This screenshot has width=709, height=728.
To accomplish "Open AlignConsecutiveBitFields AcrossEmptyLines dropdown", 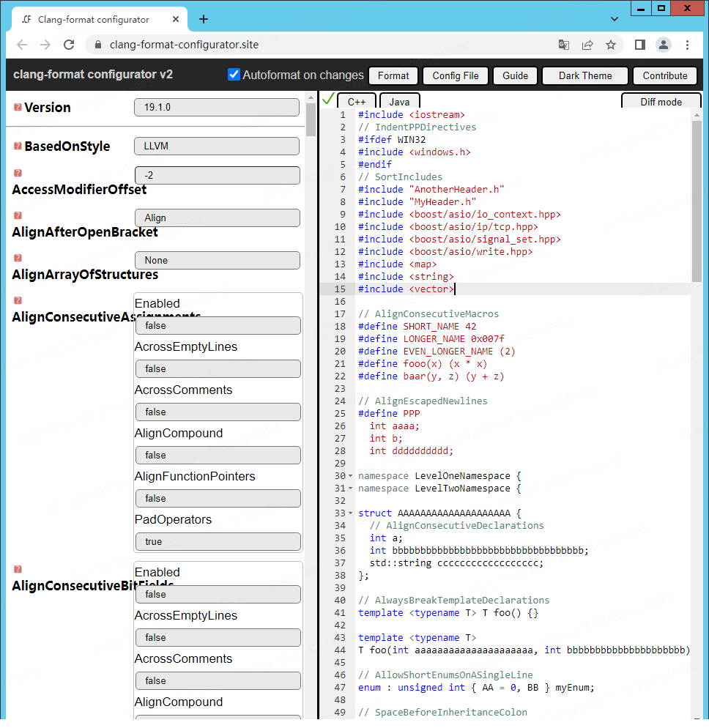I will tap(218, 637).
